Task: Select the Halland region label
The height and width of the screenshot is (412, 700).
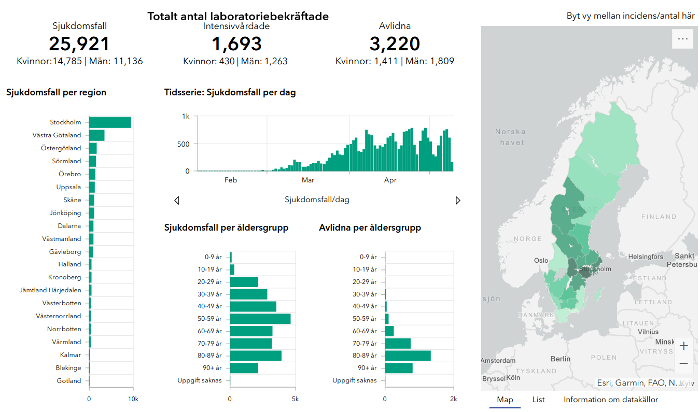Action: coord(70,264)
